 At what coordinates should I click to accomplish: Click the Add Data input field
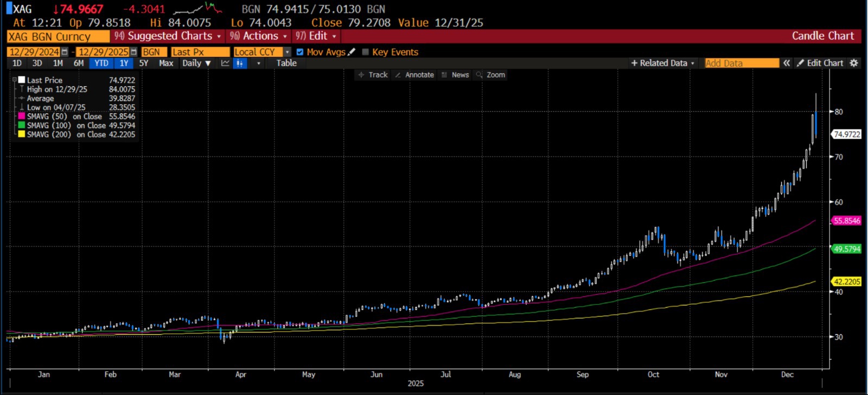[x=741, y=63]
